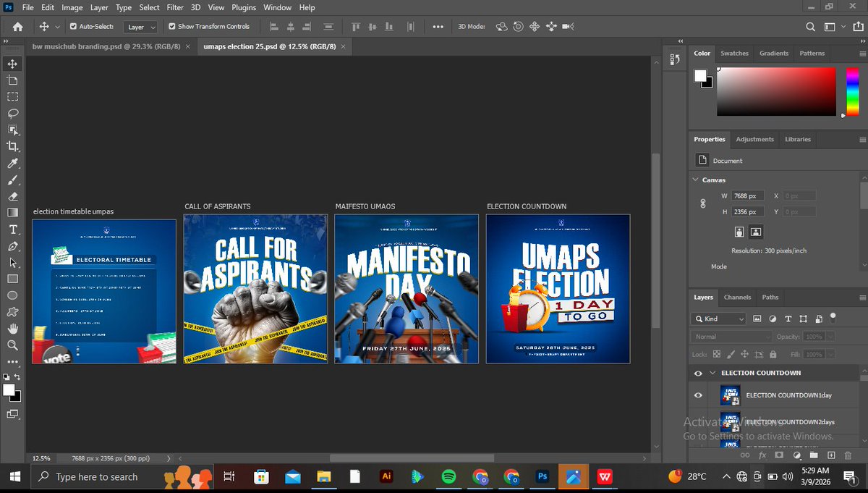Image resolution: width=868 pixels, height=493 pixels.
Task: Open the status bar info arrow
Action: coord(169,458)
